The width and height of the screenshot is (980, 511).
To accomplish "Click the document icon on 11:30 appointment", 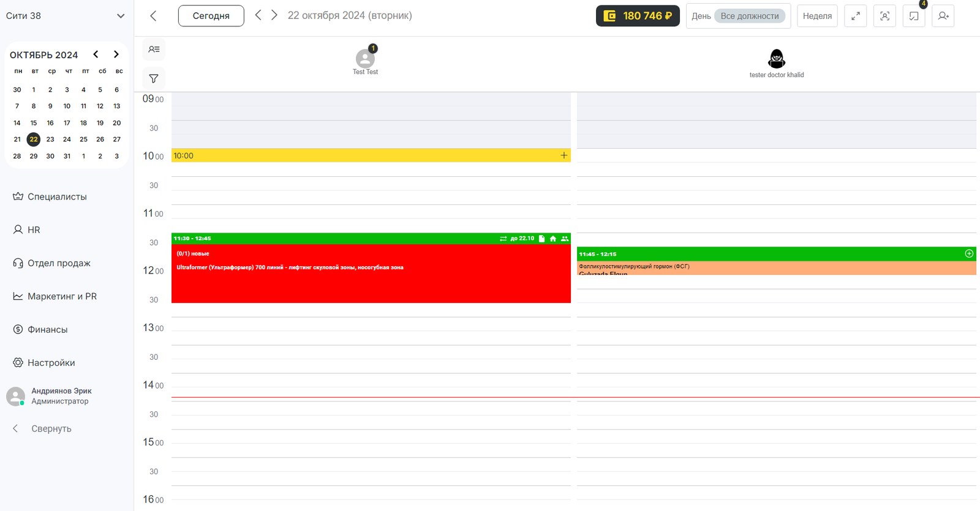I will [x=541, y=239].
